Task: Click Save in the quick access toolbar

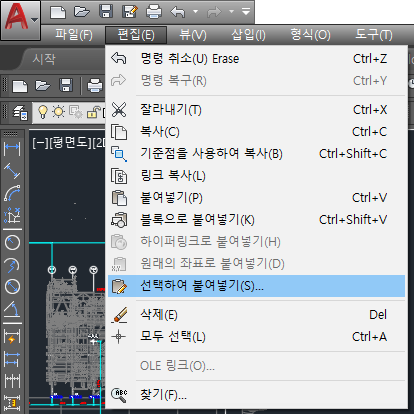Action: tap(106, 12)
